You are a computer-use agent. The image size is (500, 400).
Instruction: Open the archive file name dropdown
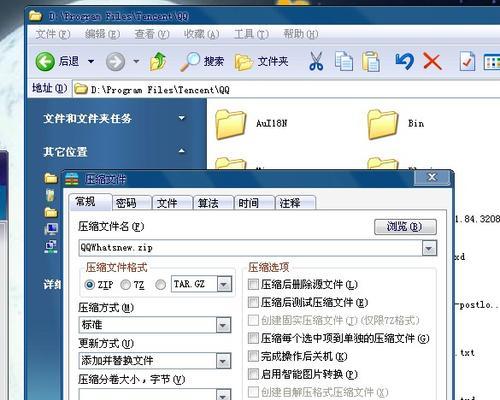(429, 248)
